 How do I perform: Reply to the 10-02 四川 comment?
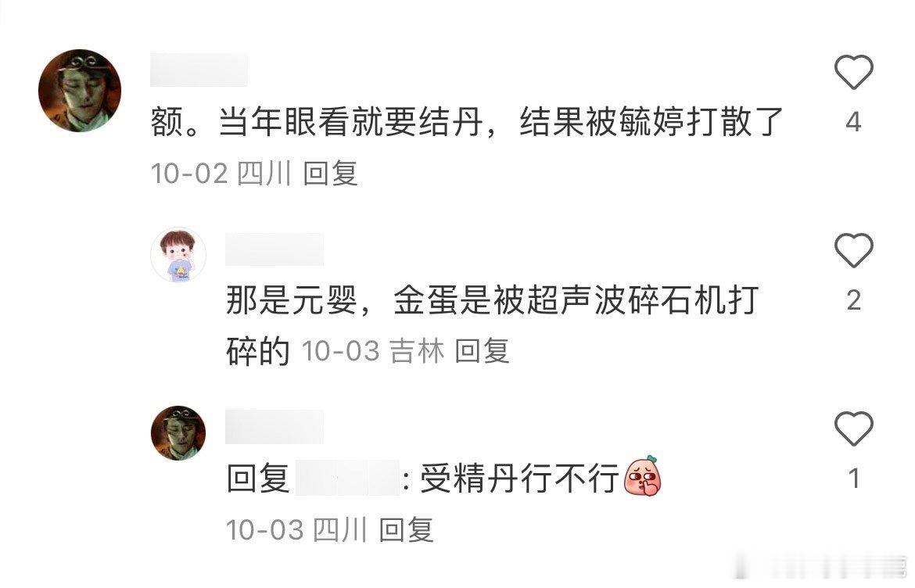tap(330, 174)
